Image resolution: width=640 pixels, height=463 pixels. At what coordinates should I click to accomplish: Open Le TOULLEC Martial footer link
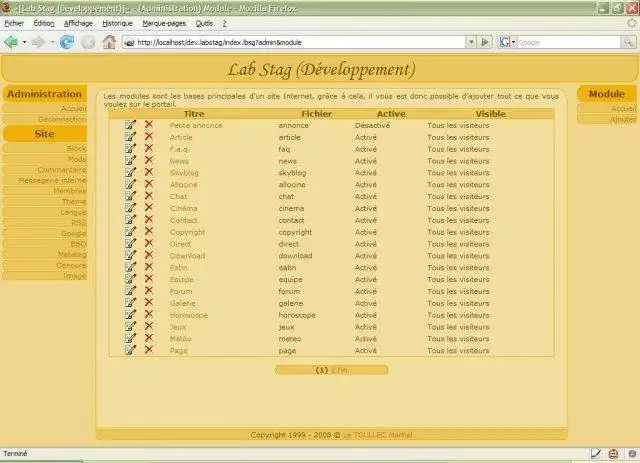pyautogui.click(x=377, y=435)
